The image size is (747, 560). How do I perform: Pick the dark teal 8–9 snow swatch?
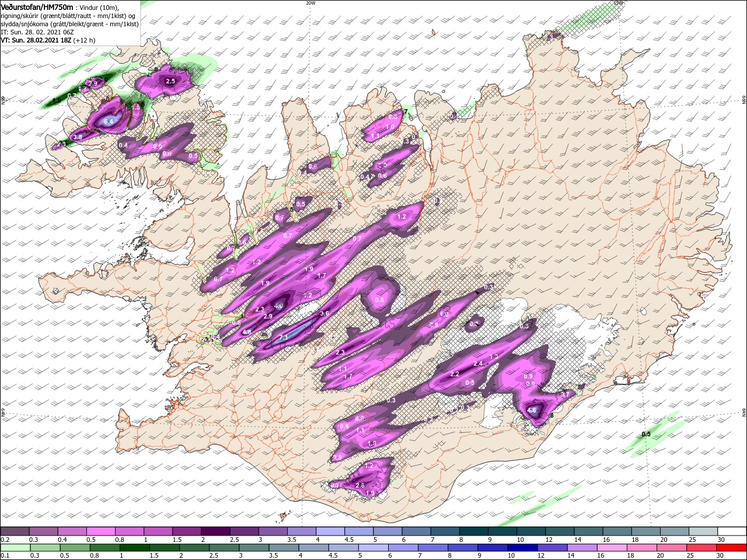point(473,531)
